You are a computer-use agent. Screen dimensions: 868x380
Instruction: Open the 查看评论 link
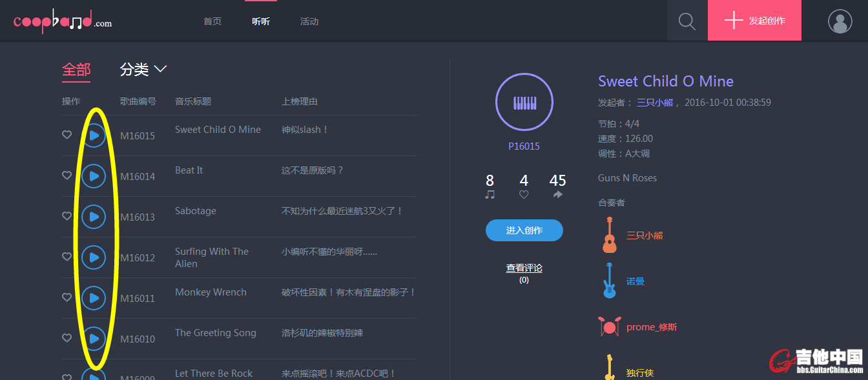coord(524,268)
